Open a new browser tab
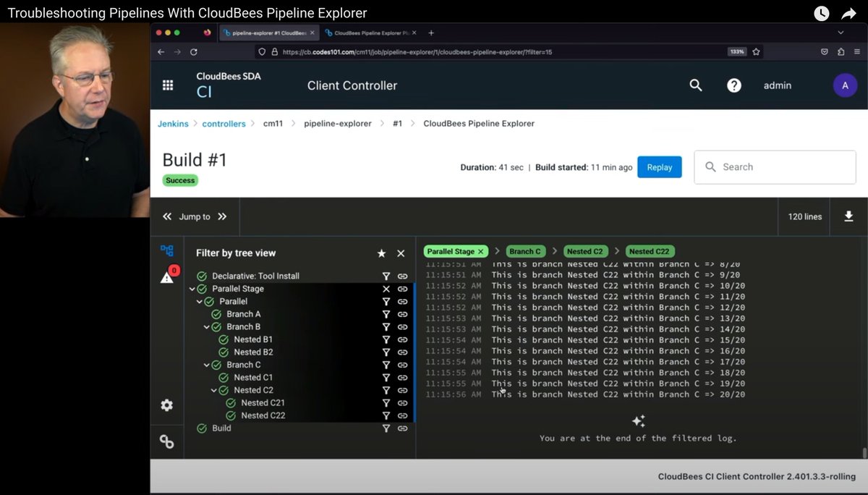868x495 pixels. [431, 33]
